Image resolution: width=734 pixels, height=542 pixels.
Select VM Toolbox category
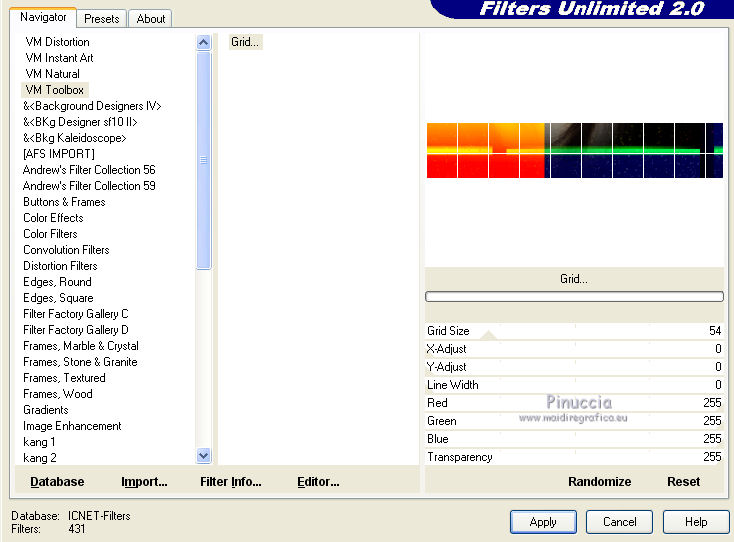pyautogui.click(x=55, y=89)
